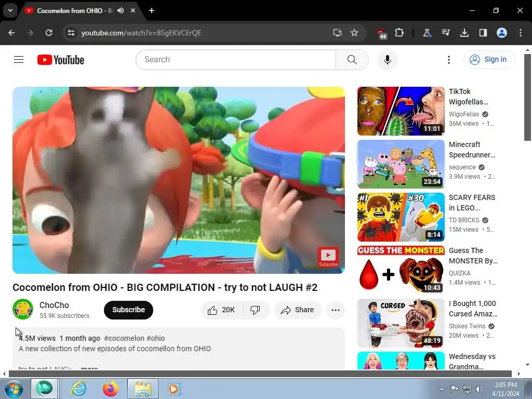Click the #cocomelon hashtag
The width and height of the screenshot is (532, 399).
pyautogui.click(x=124, y=338)
